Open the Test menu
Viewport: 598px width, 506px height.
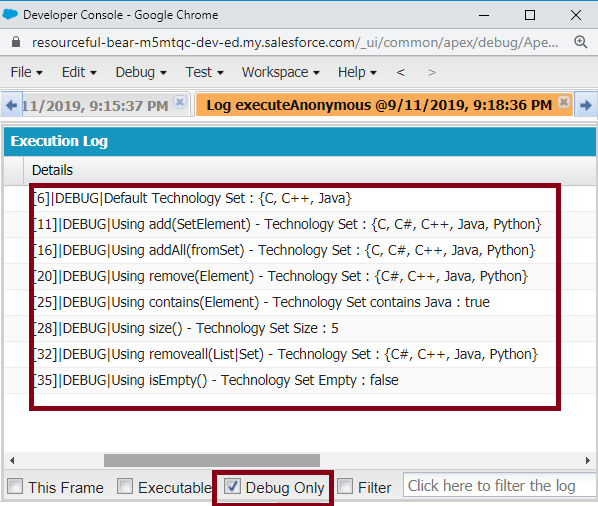click(204, 72)
